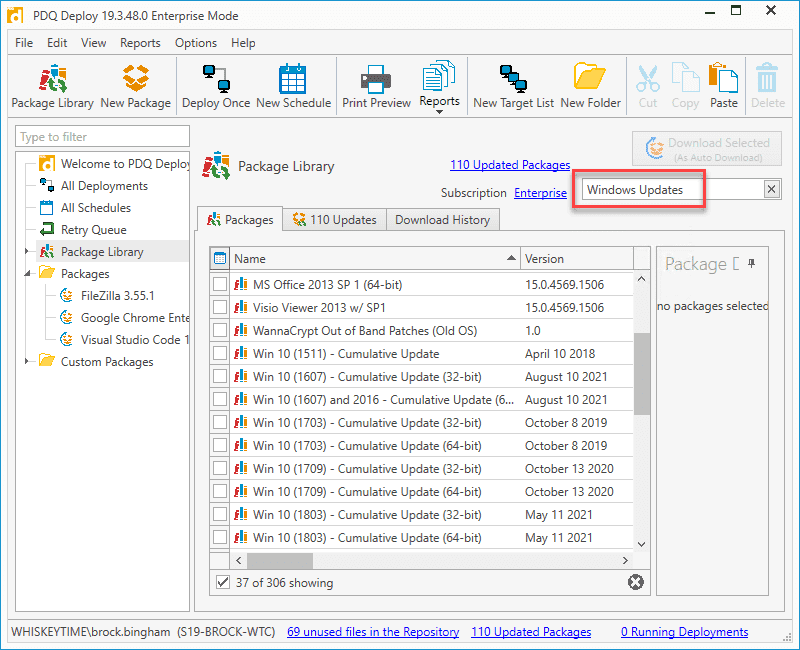800x650 pixels.
Task: Click the Type to filter field
Action: pyautogui.click(x=103, y=137)
